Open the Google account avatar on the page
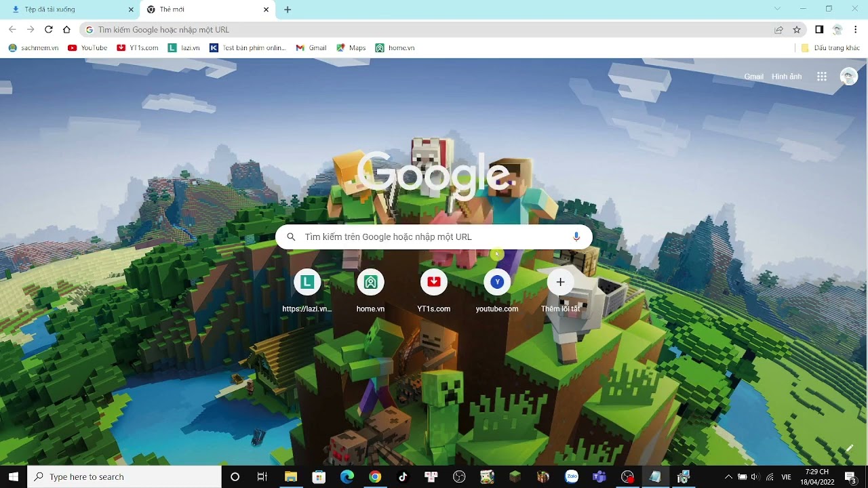Image resolution: width=868 pixels, height=488 pixels. pyautogui.click(x=848, y=77)
